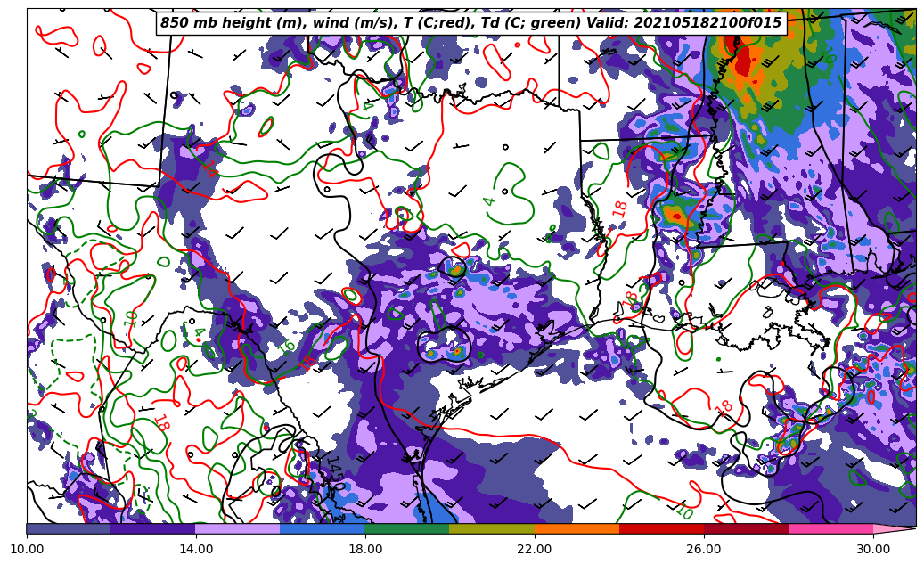Select the dark maroon colorbar segment after 26.00
This screenshot has width=924, height=564.
746,528
